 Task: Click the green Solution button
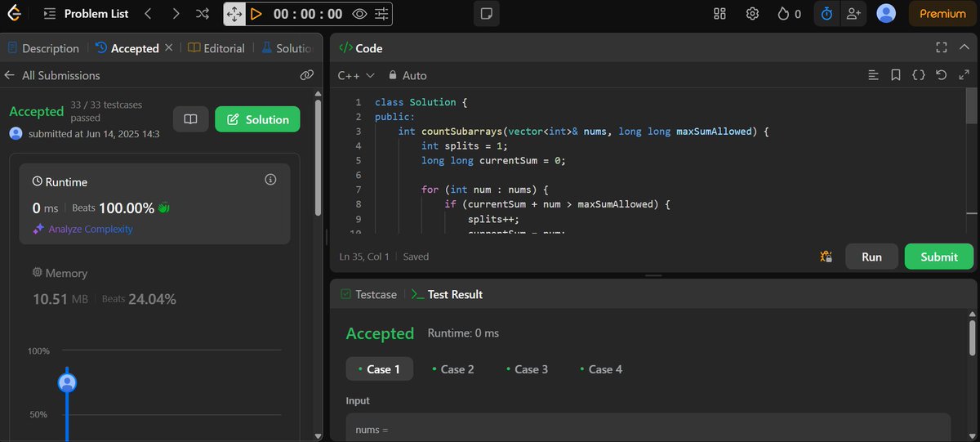pos(257,119)
